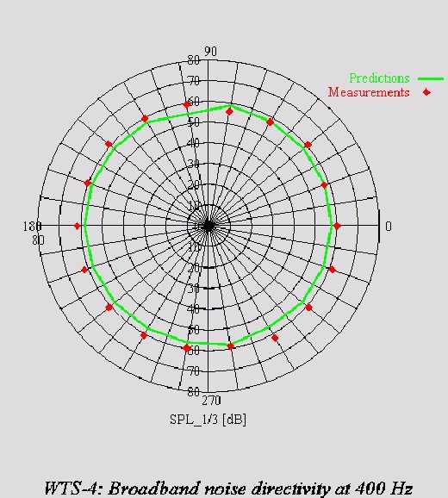Click the 80 radial label next to 90
Screen dimensions: 448x498
click(194, 60)
